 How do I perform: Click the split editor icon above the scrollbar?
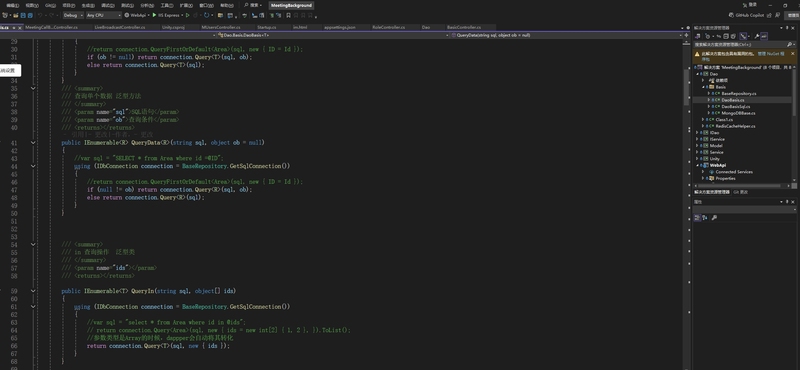click(686, 35)
